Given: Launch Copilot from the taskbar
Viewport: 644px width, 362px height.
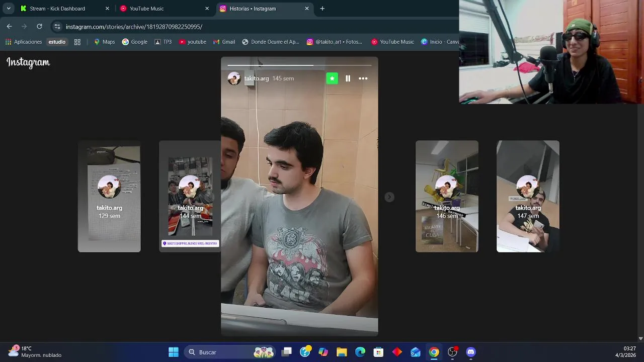Looking at the screenshot, I should [x=323, y=352].
